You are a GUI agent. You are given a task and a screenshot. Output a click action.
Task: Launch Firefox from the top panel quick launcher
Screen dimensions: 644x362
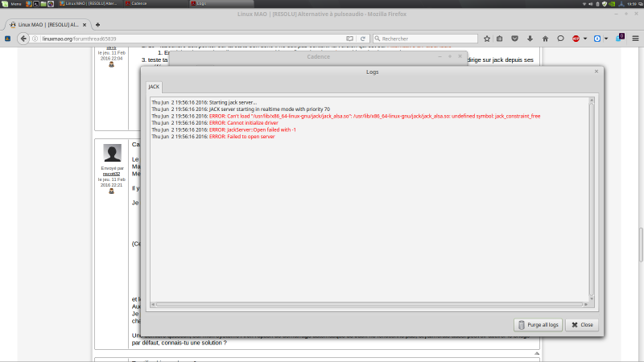pyautogui.click(x=29, y=4)
